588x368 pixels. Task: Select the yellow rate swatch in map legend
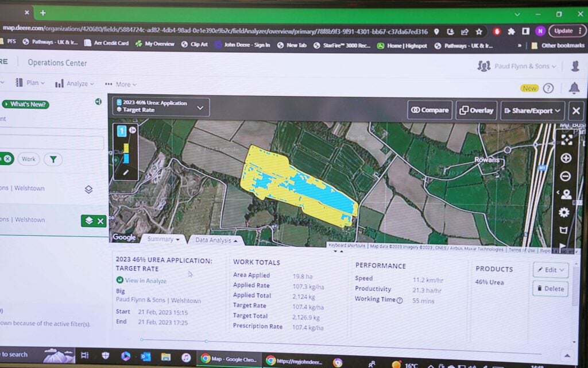click(x=126, y=147)
